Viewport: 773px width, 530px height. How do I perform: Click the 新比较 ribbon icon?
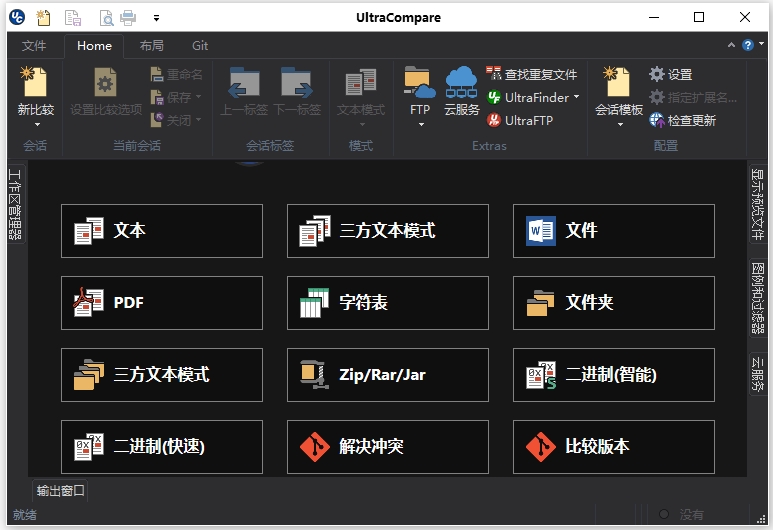click(35, 82)
